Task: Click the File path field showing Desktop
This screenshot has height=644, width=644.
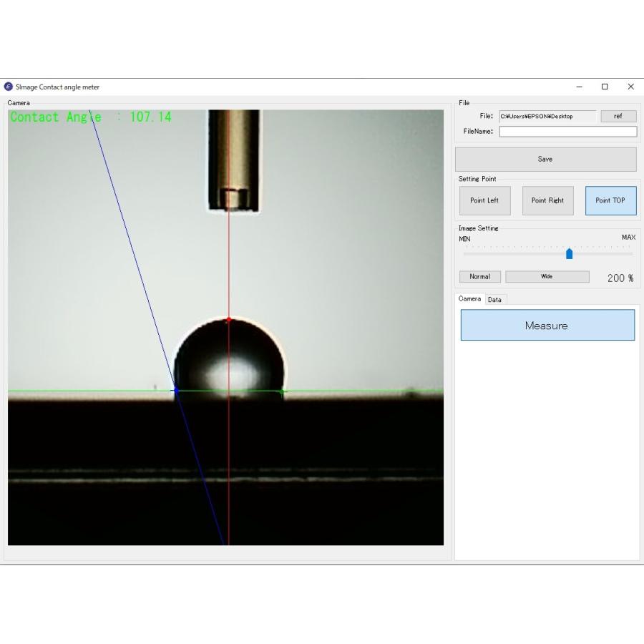Action: [547, 116]
